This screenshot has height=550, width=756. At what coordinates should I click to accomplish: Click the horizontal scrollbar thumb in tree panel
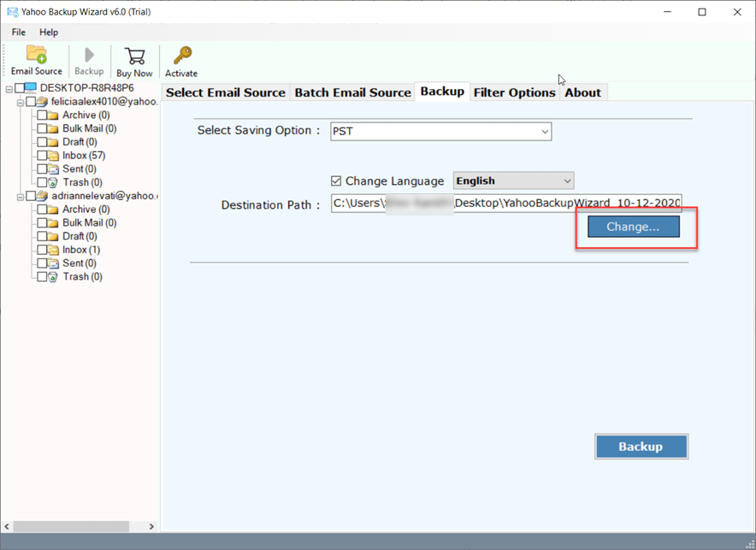(71, 526)
